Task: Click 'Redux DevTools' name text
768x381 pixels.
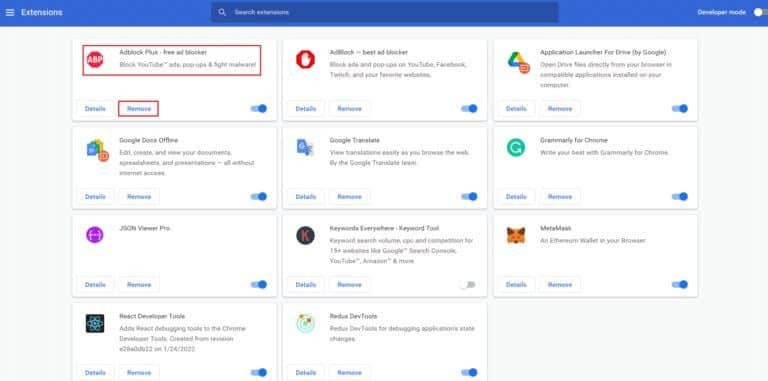Action: (x=353, y=316)
